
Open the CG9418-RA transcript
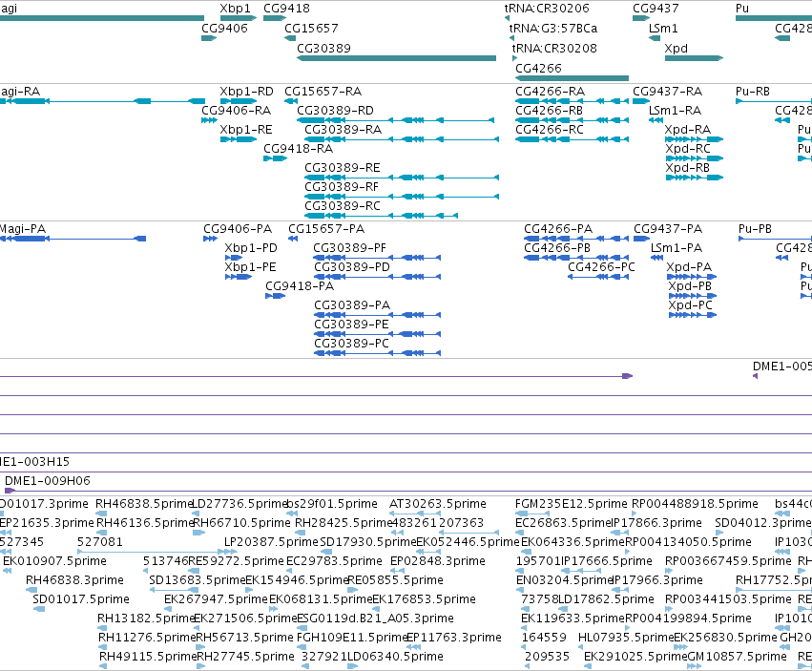point(275,158)
